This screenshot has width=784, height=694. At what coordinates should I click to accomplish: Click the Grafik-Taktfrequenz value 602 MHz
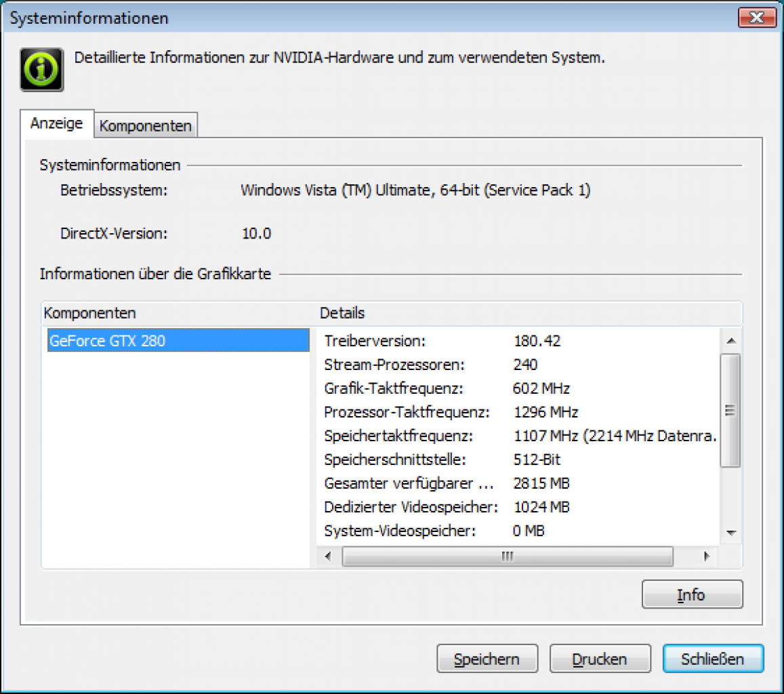(541, 388)
